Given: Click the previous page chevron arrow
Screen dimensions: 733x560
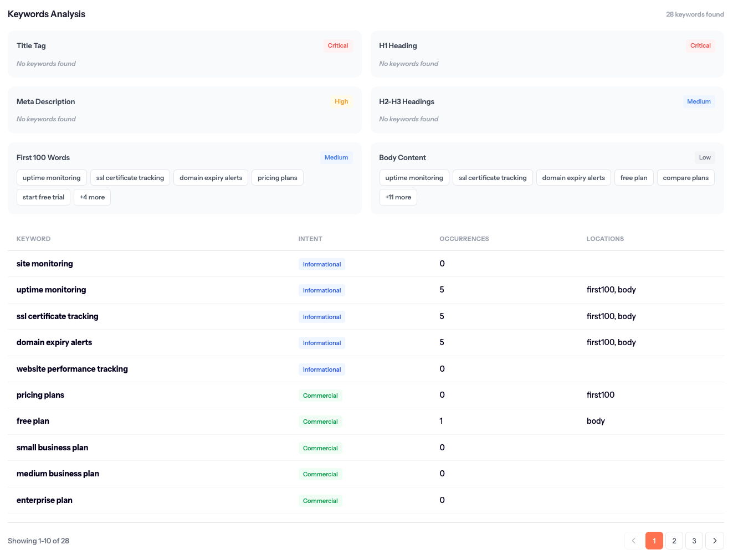Looking at the screenshot, I should (633, 541).
